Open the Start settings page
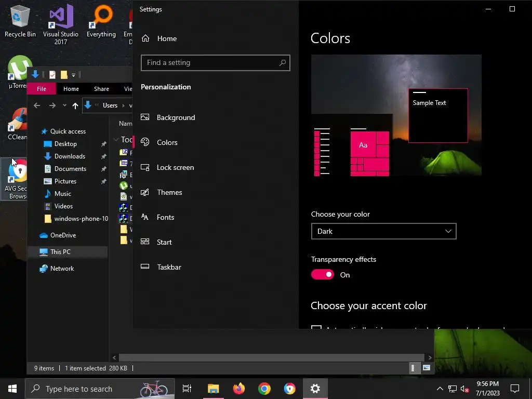The image size is (532, 399). [x=156, y=242]
